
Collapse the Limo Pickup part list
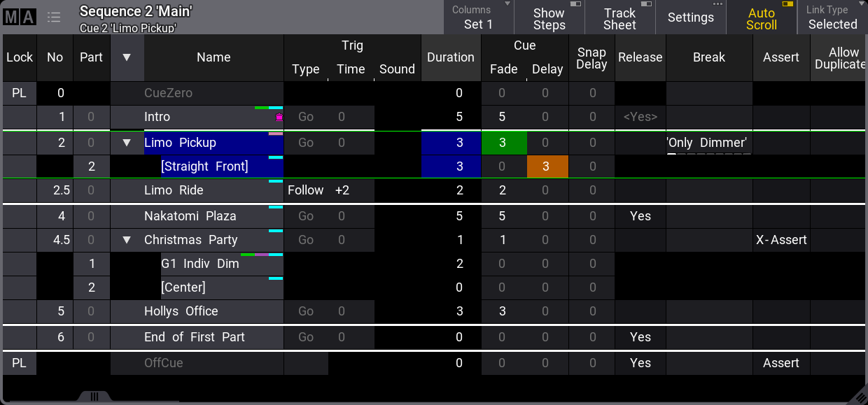[126, 142]
